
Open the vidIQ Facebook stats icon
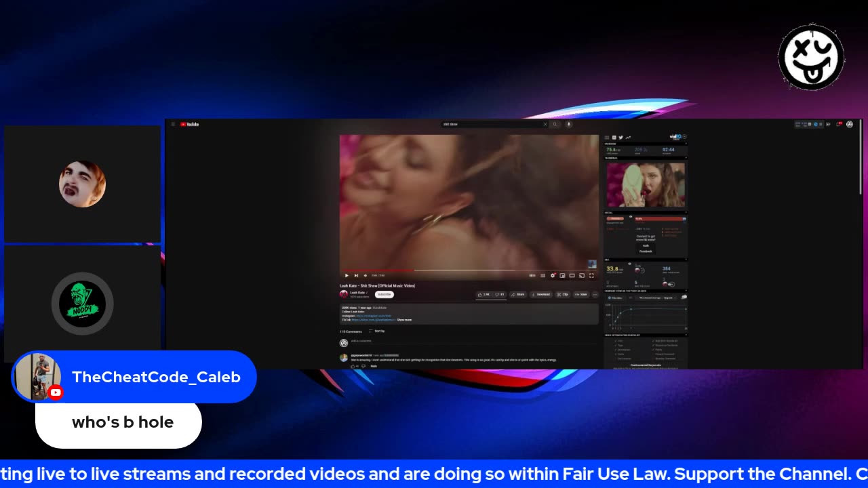(x=614, y=138)
